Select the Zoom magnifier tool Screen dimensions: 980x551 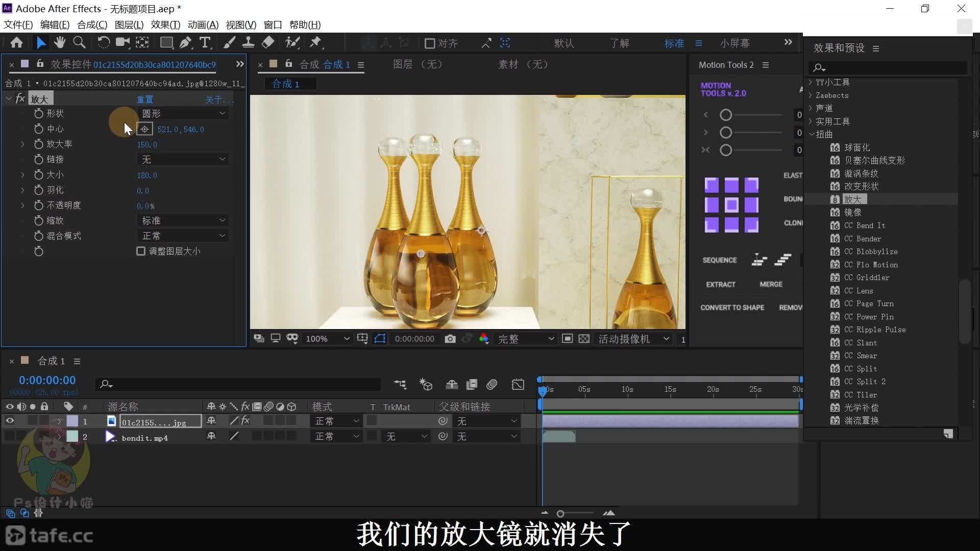[79, 43]
